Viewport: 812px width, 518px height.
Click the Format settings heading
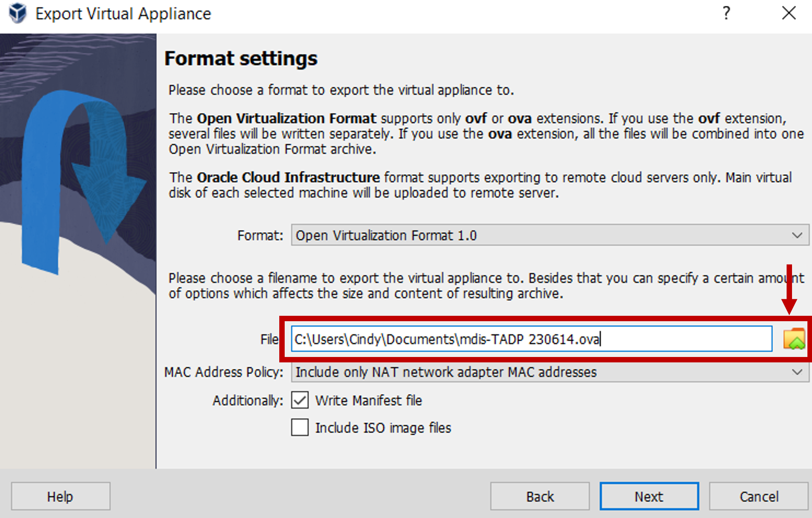pyautogui.click(x=241, y=58)
